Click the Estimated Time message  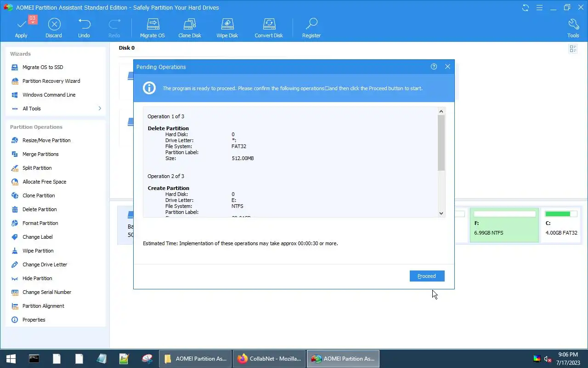240,243
